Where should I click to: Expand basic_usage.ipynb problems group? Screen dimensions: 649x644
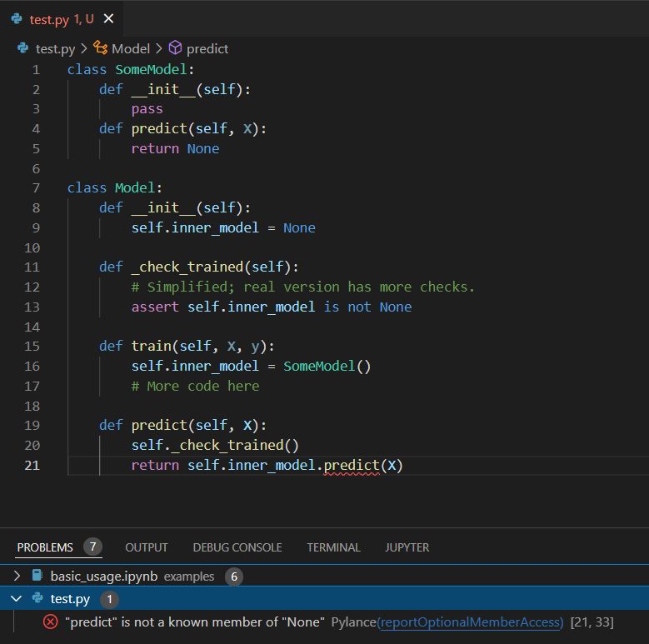(x=17, y=576)
